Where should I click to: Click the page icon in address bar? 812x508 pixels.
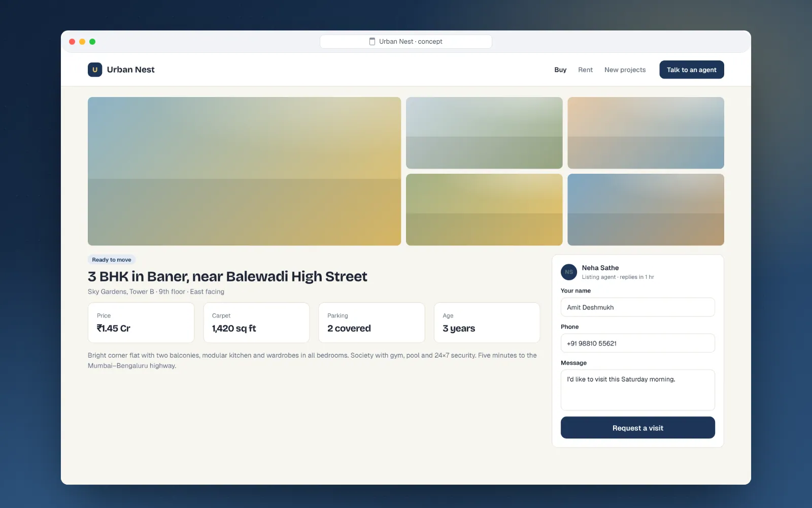click(372, 42)
